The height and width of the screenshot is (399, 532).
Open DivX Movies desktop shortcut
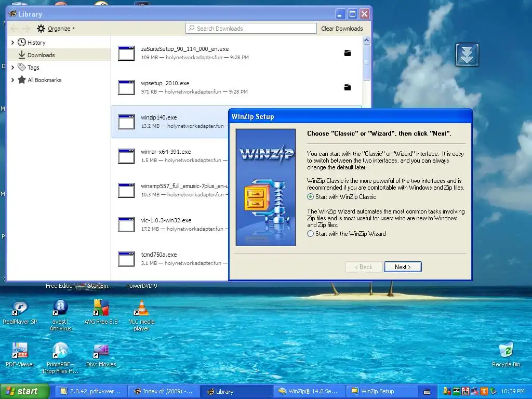coord(101,354)
